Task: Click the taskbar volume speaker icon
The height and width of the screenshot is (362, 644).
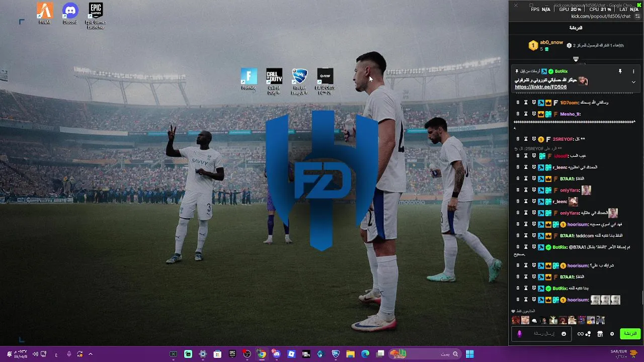Action: point(35,354)
